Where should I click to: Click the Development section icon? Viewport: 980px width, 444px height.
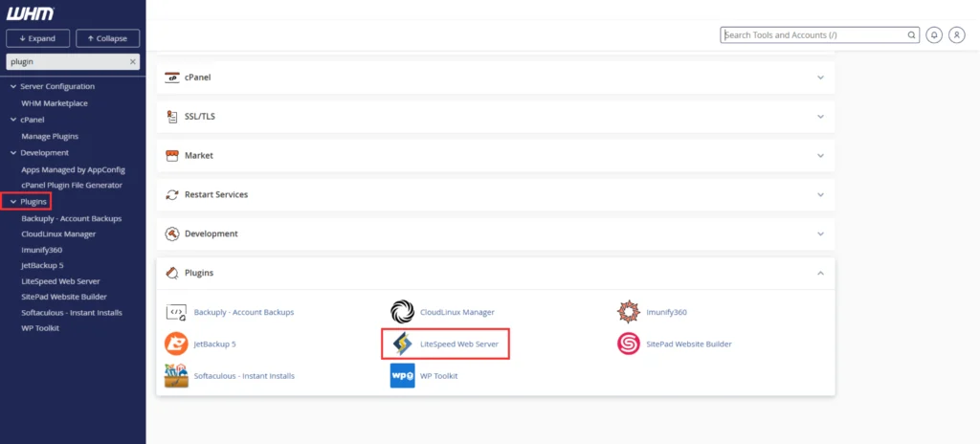pos(172,233)
